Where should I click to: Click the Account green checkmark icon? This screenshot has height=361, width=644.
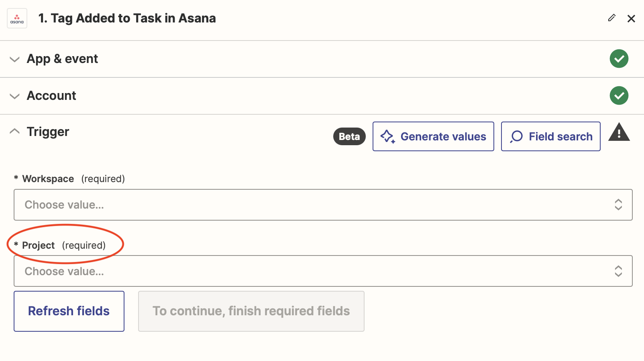619,95
